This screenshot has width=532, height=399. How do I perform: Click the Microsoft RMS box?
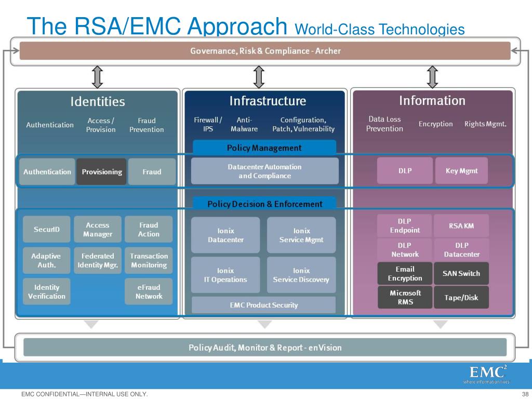pyautogui.click(x=405, y=297)
